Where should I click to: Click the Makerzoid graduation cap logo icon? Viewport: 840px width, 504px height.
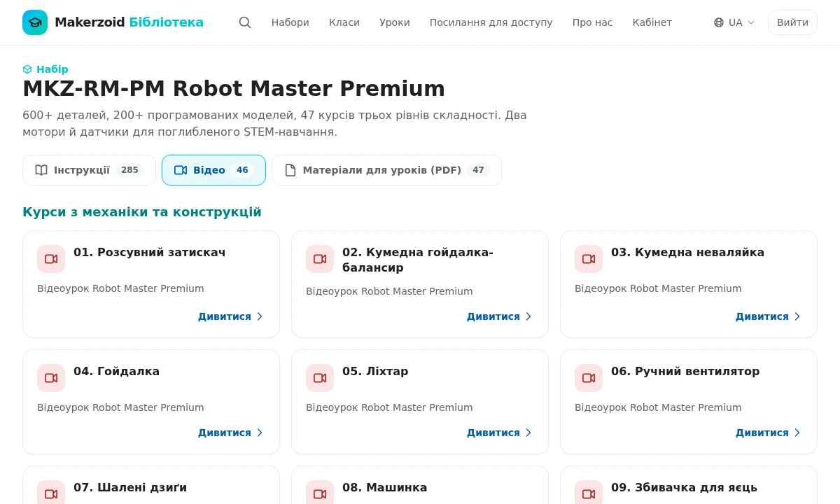pyautogui.click(x=35, y=22)
